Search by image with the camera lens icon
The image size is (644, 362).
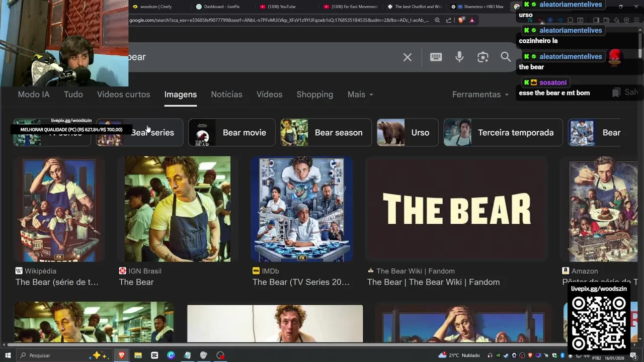[483, 57]
